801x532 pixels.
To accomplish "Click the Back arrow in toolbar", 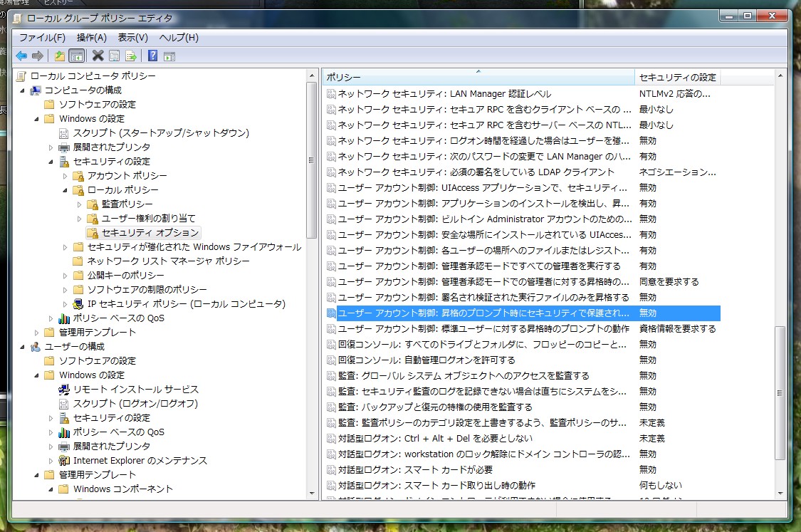I will (x=21, y=56).
